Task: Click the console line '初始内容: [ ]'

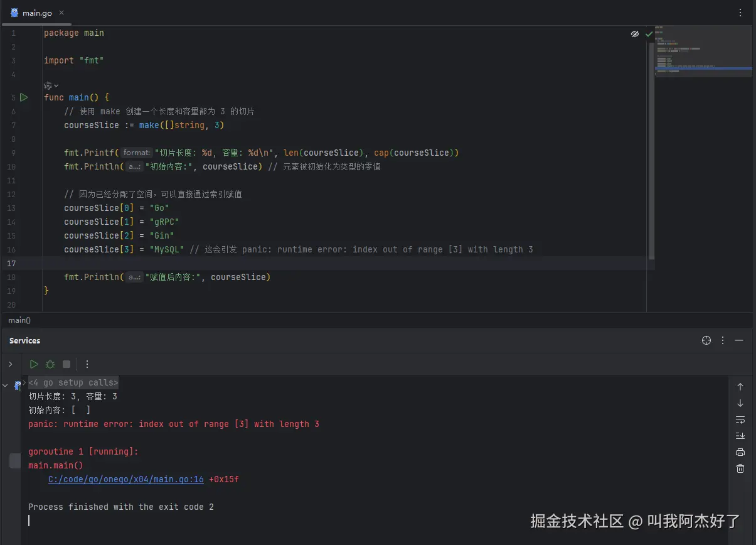Action: [60, 410]
